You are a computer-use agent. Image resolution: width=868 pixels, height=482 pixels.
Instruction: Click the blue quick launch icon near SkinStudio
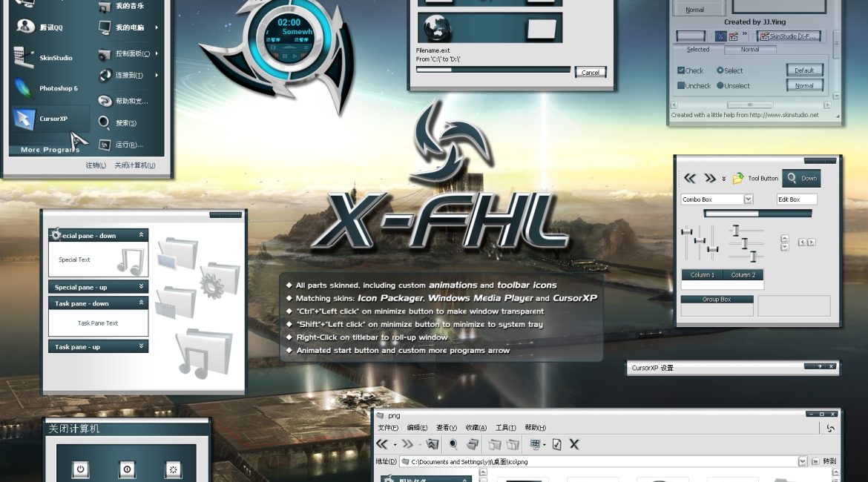pos(720,36)
